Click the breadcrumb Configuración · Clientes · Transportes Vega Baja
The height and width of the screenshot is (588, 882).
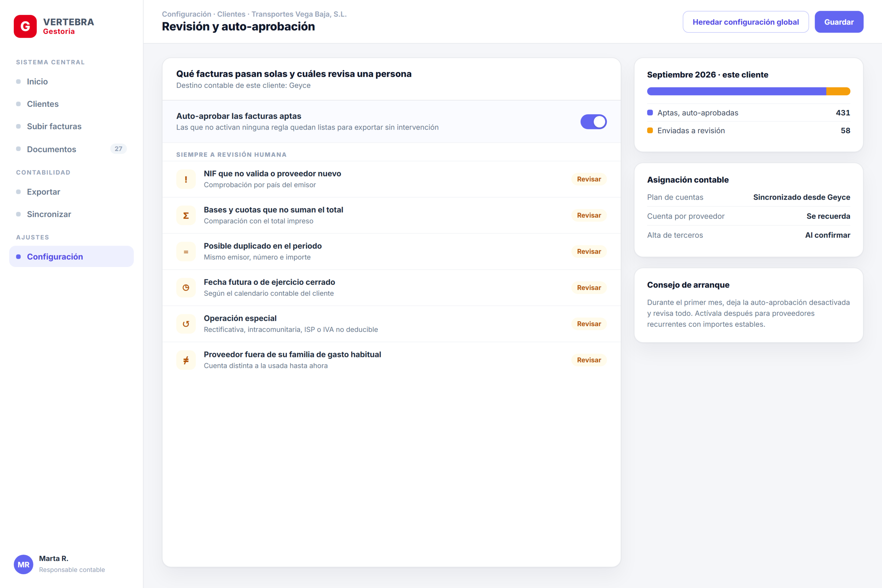(x=254, y=14)
